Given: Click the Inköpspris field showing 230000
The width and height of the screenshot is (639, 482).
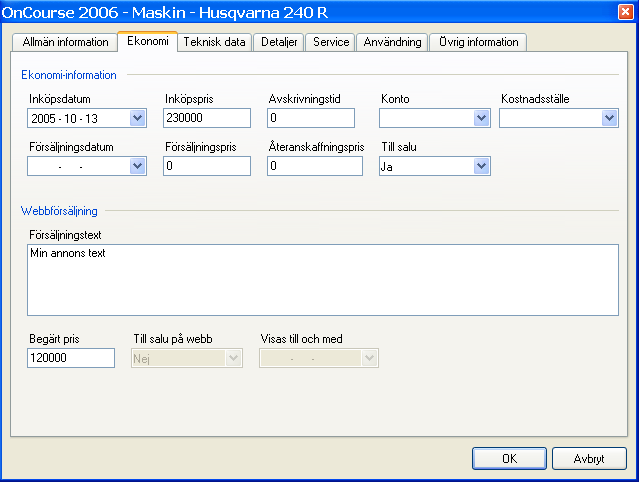Looking at the screenshot, I should [x=207, y=118].
